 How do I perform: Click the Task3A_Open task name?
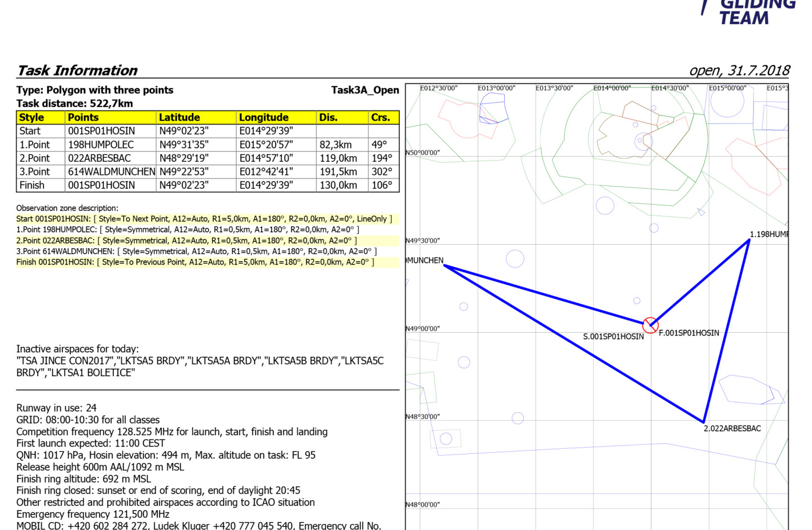(x=365, y=90)
